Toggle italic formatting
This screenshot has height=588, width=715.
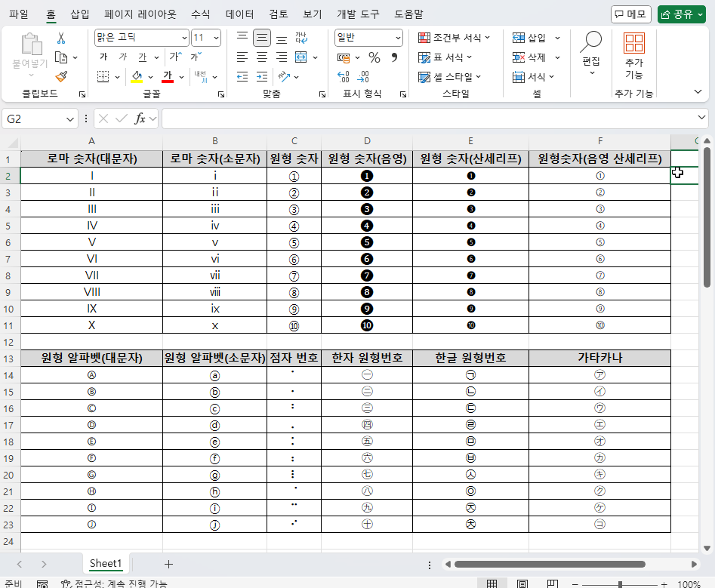tap(122, 56)
